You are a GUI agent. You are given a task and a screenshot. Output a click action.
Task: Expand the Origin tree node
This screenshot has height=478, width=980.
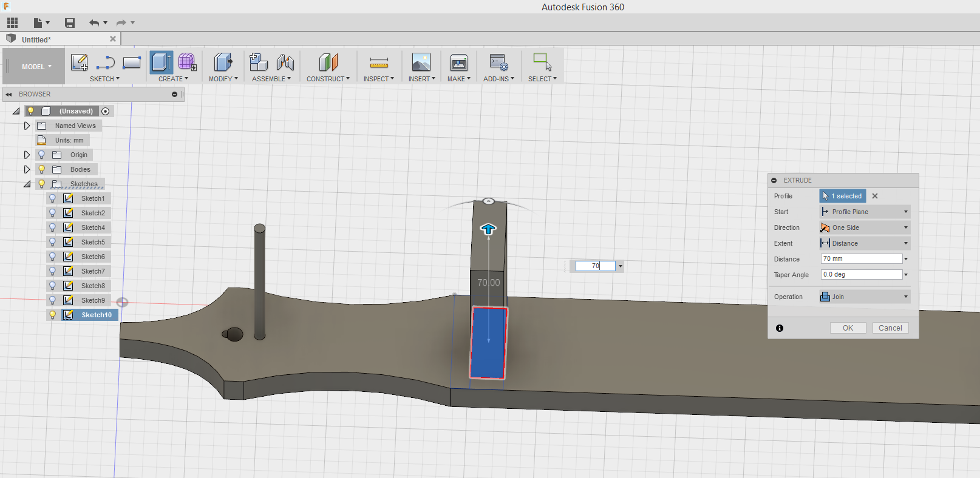click(27, 155)
